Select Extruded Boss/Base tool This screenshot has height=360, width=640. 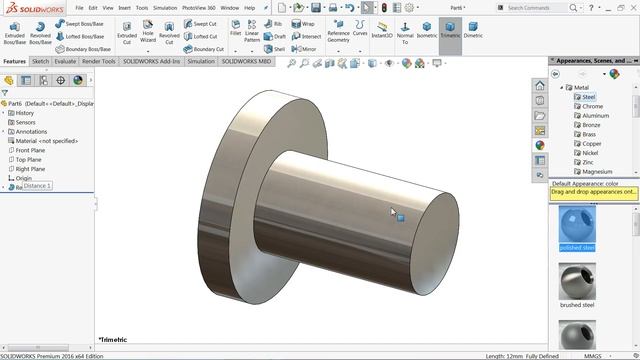click(x=15, y=33)
